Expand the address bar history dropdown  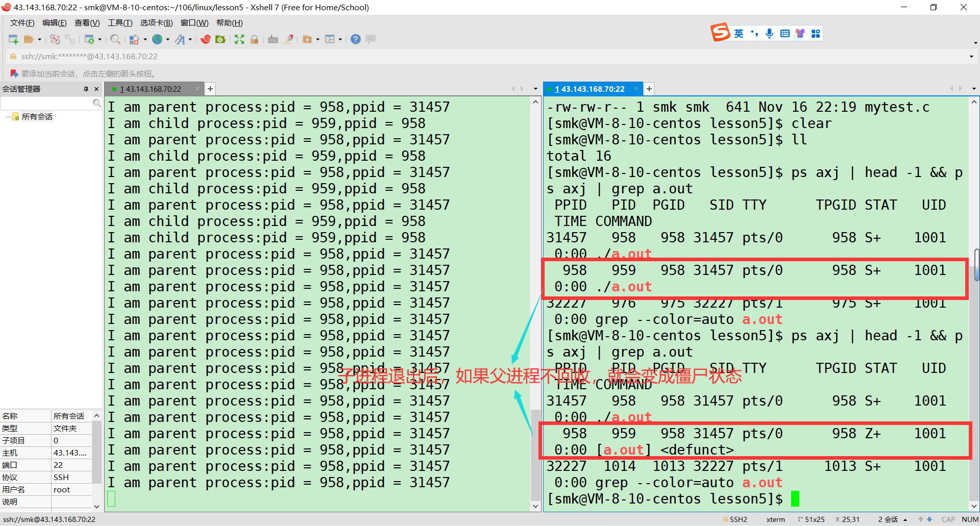tap(971, 57)
